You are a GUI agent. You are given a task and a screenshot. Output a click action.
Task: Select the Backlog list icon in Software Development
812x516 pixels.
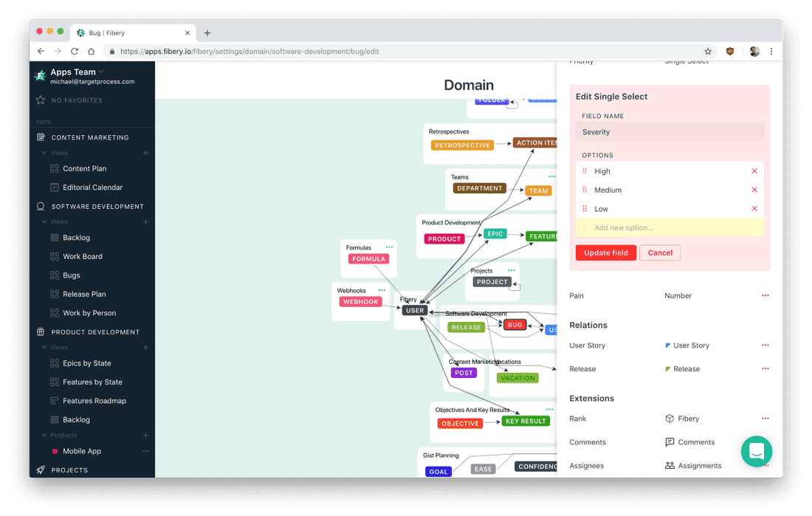pos(55,237)
